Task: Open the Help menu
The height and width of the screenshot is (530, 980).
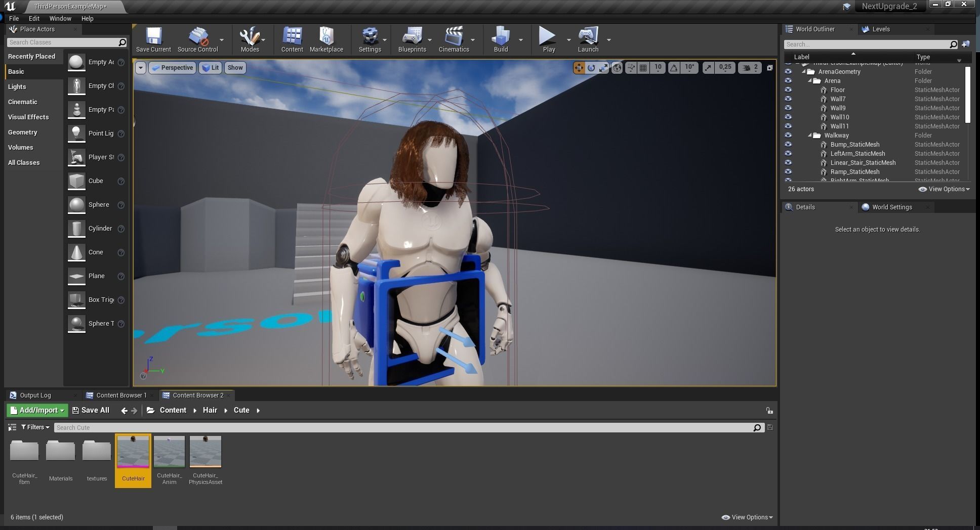Action: [x=87, y=19]
